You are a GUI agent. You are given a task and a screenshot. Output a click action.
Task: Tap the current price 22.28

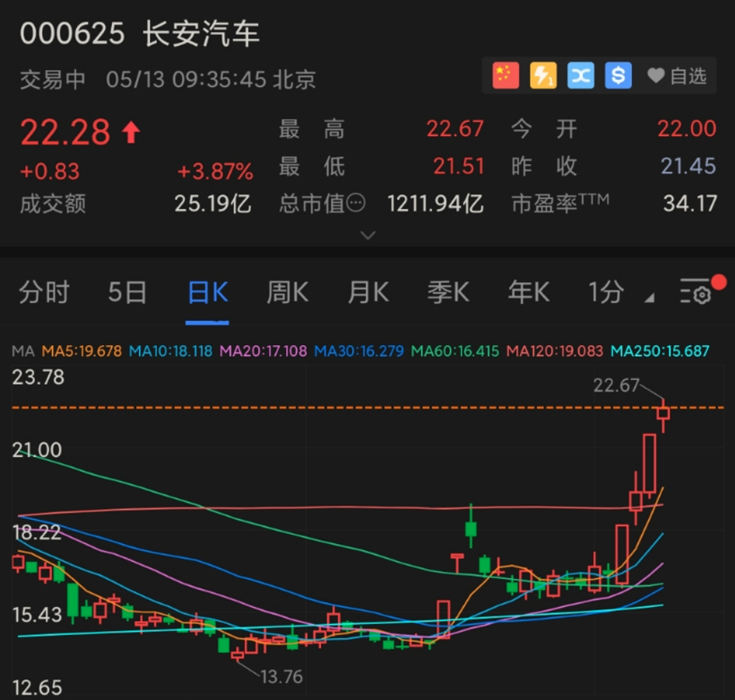65,132
